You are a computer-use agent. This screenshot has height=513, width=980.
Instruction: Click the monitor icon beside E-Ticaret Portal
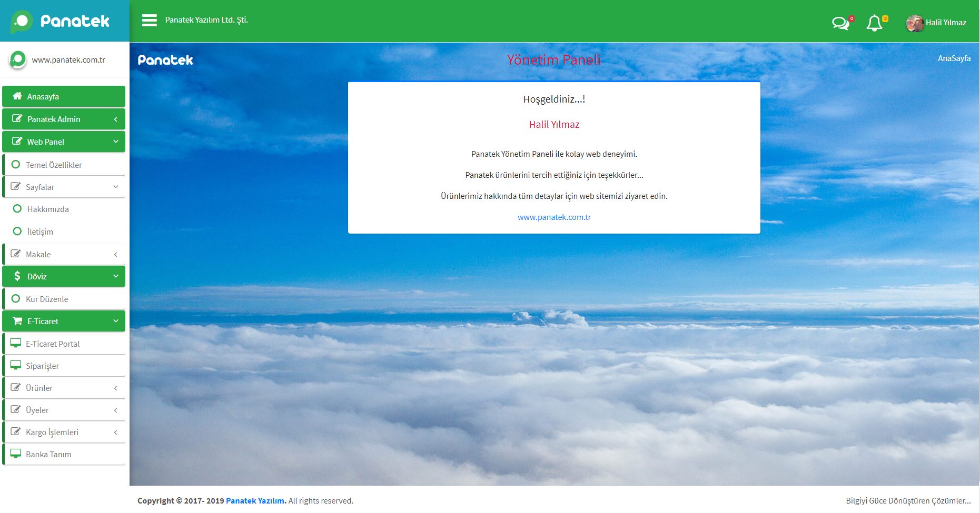pyautogui.click(x=16, y=343)
